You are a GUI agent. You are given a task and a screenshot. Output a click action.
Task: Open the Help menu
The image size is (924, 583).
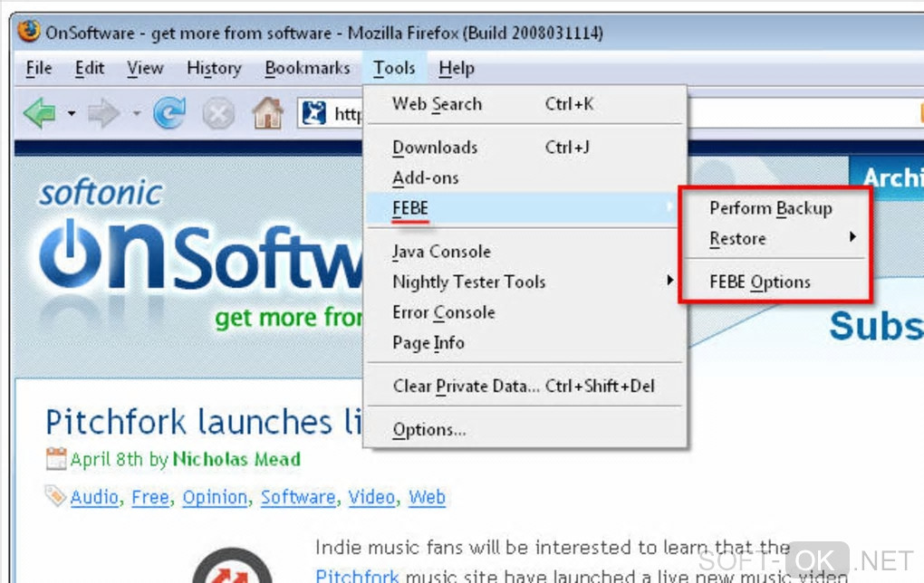pos(457,68)
